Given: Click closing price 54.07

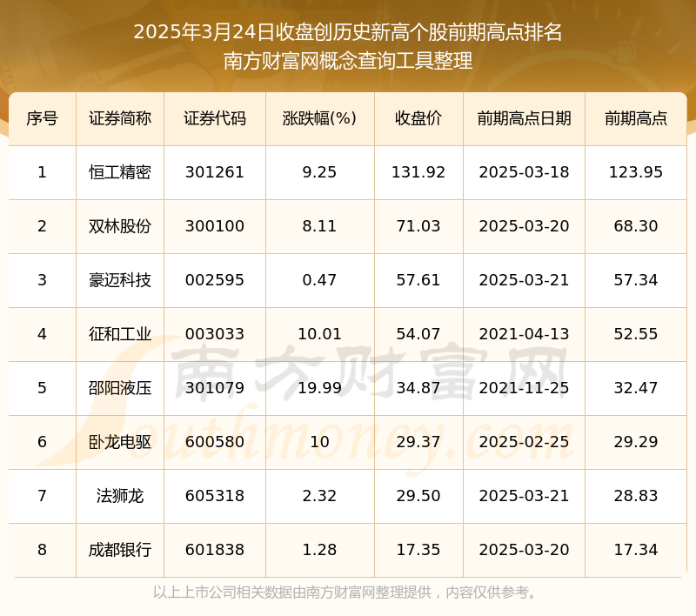Looking at the screenshot, I should click(x=418, y=334).
